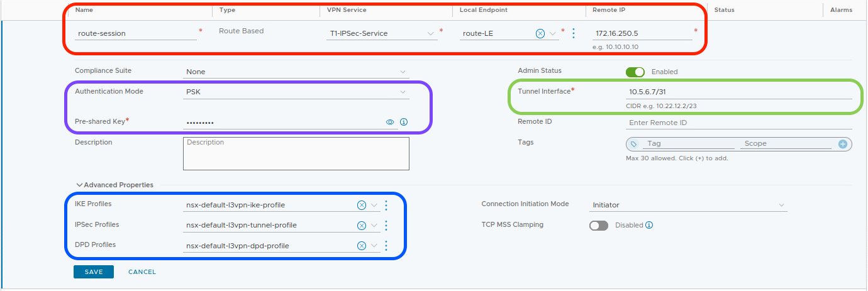Click the Pre-shared Key info icon
Viewport: 868px width, 291px height.
click(404, 122)
